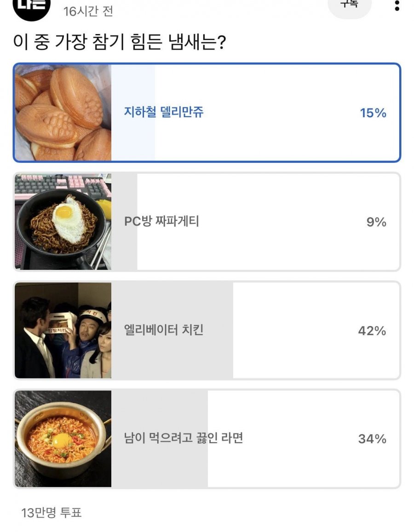Pick the 남이 먹으려고 끓인 라면 option

tap(184, 438)
